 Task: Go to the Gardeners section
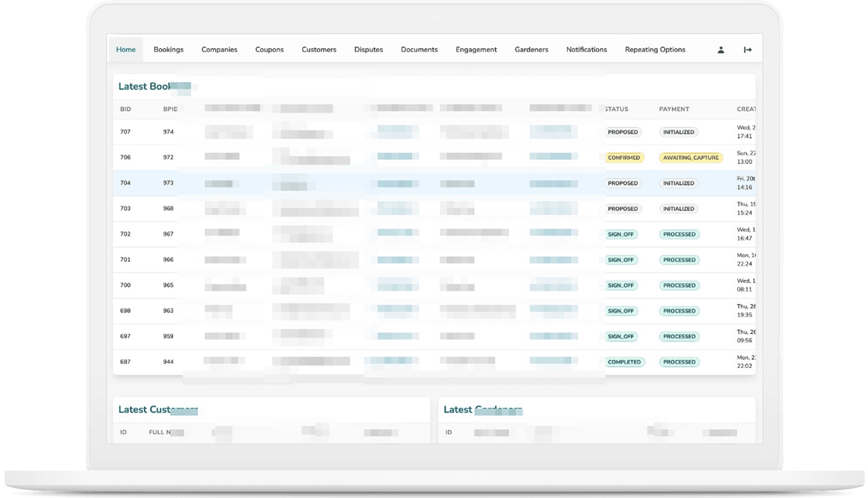tap(531, 50)
